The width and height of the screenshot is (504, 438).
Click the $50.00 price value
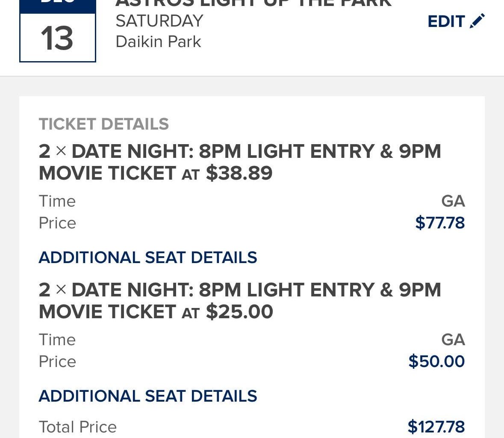437,361
